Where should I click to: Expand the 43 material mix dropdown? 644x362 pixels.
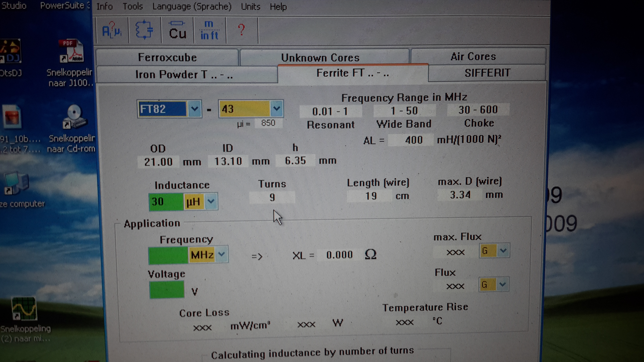pos(276,108)
